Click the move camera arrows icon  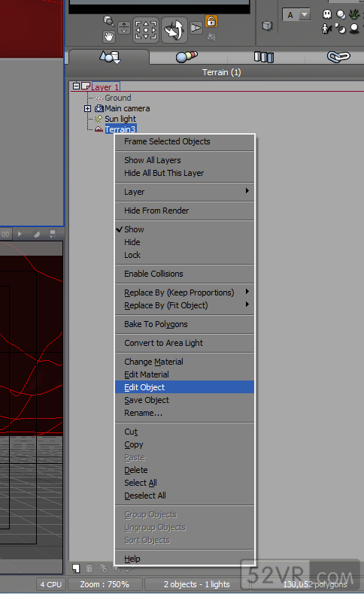tap(146, 30)
